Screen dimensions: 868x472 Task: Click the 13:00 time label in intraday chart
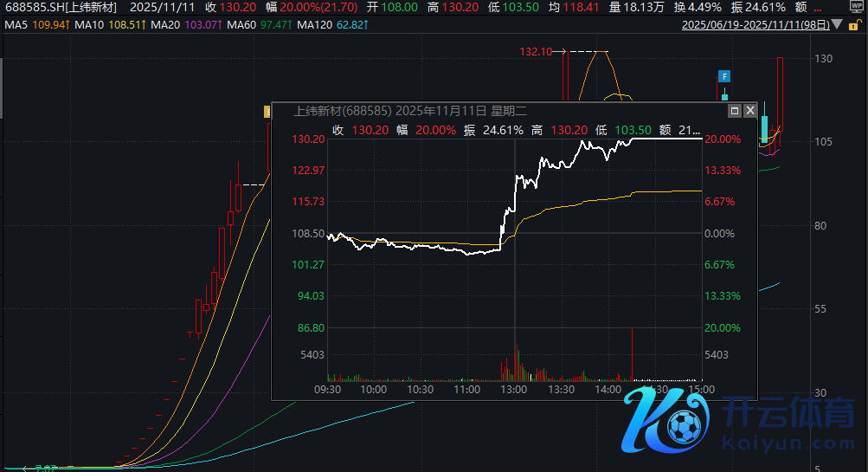514,391
